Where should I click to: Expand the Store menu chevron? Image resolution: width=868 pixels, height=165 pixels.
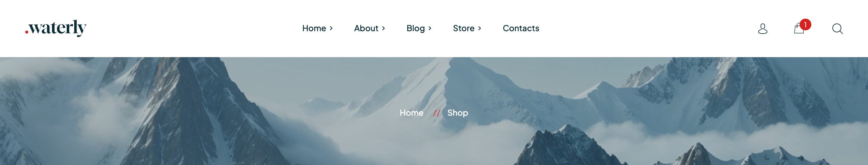click(x=480, y=29)
